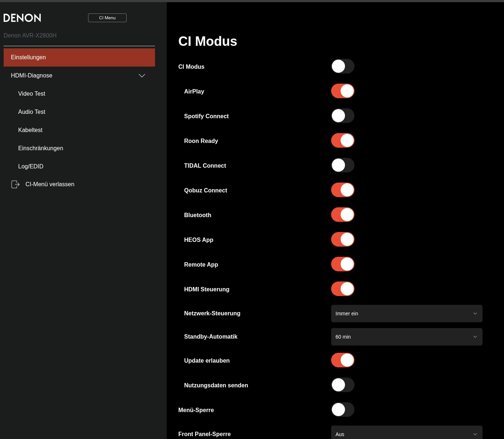This screenshot has height=439, width=504.
Task: Enable Nutzungsdaten senden toggle
Action: [343, 385]
